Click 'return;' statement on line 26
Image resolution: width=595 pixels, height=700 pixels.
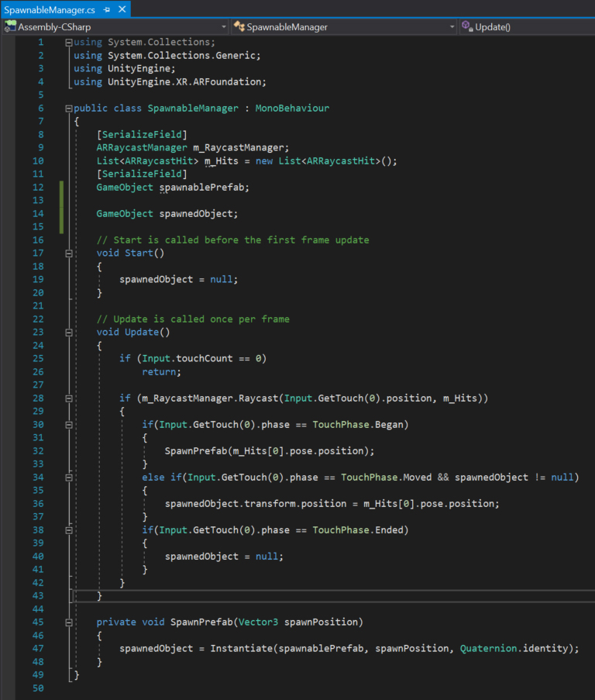pyautogui.click(x=161, y=372)
